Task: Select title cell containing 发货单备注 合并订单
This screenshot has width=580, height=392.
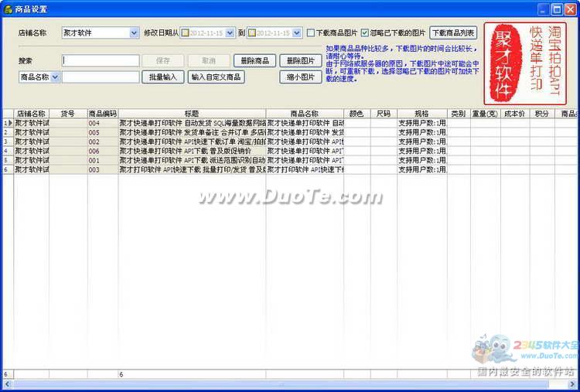Action: (192, 132)
